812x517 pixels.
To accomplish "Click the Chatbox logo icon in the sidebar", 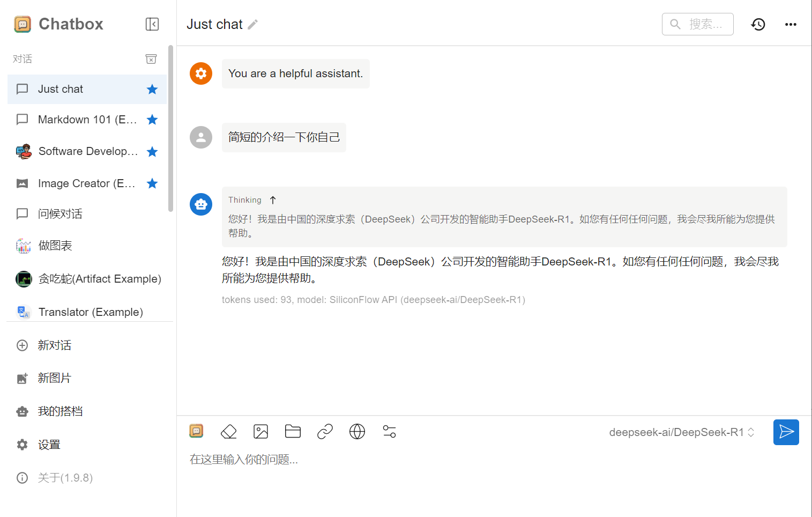I will (23, 24).
